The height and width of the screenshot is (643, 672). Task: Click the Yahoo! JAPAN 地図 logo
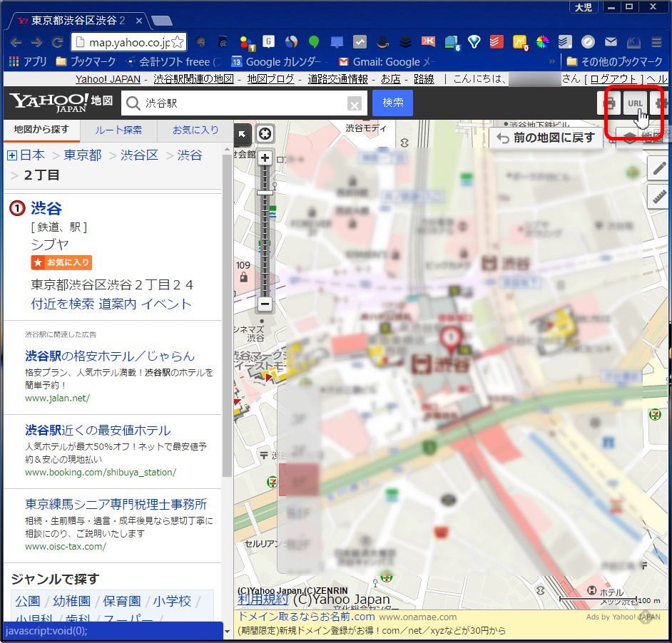(61, 103)
